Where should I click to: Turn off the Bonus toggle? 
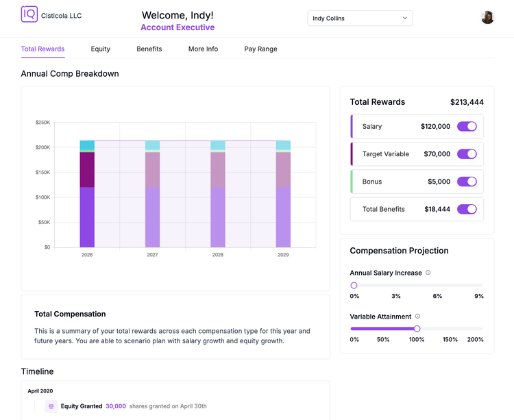[x=467, y=182]
